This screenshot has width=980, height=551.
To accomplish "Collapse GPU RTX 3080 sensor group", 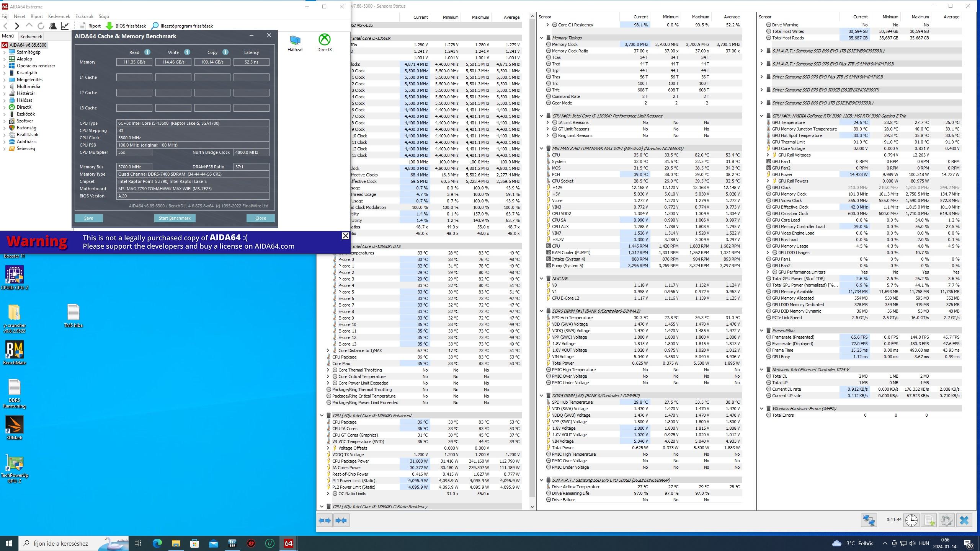I will click(x=761, y=116).
